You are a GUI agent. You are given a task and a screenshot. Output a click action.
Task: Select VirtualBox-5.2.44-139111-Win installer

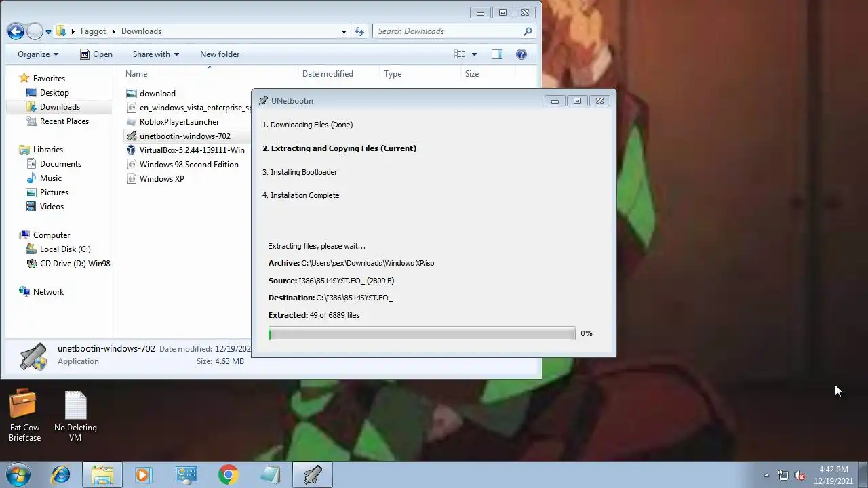coord(192,150)
